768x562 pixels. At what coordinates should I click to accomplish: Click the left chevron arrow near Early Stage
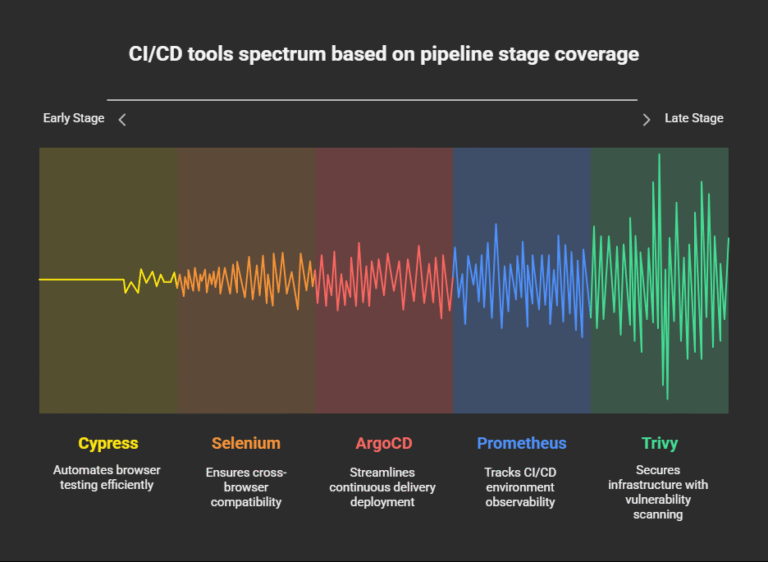[x=122, y=119]
